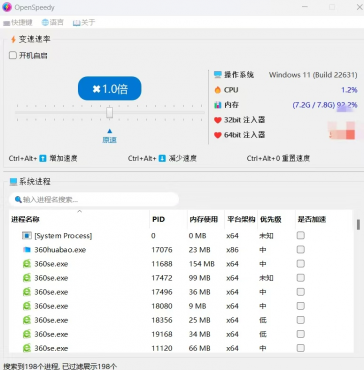
Task: Select the [System Process] name text
Action: click(63, 236)
